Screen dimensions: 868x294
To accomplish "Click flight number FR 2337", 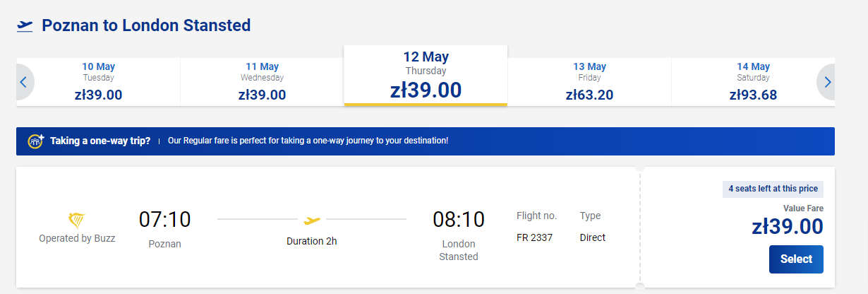I will coord(534,237).
